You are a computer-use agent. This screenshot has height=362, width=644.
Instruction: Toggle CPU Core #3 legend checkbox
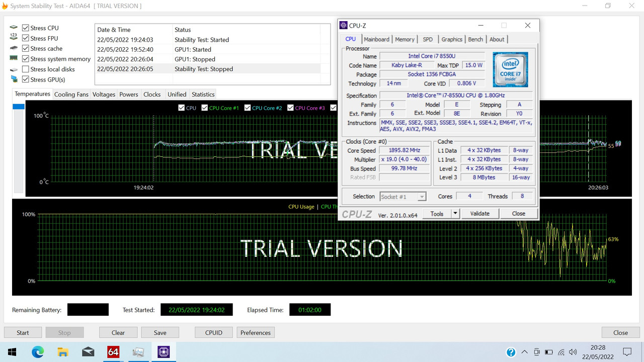pyautogui.click(x=290, y=108)
